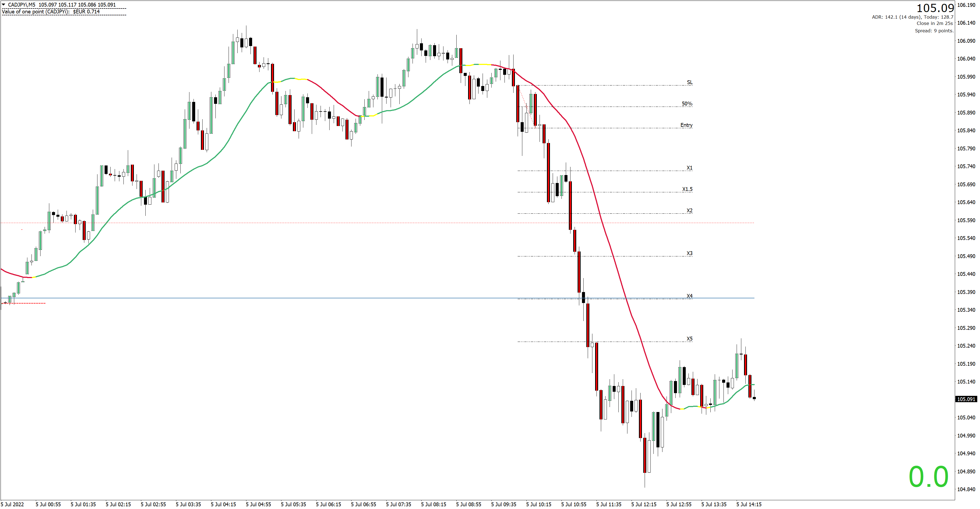Click the X3 target label
This screenshot has height=509, width=980.
click(x=689, y=253)
